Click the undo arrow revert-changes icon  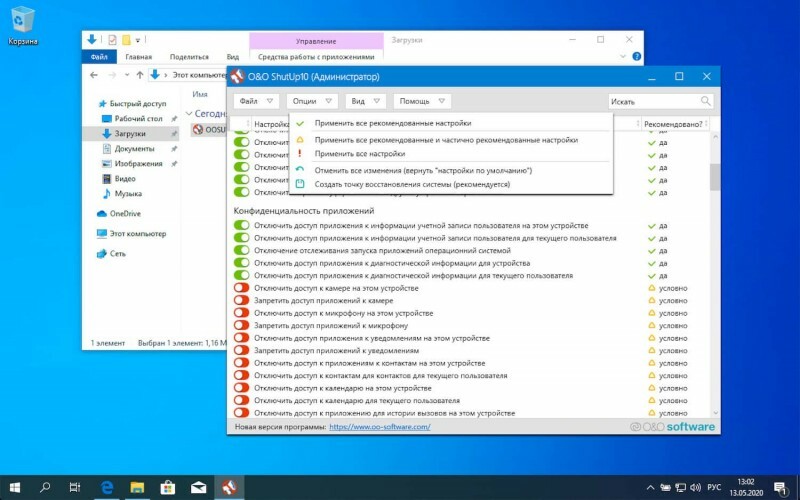(x=300, y=170)
